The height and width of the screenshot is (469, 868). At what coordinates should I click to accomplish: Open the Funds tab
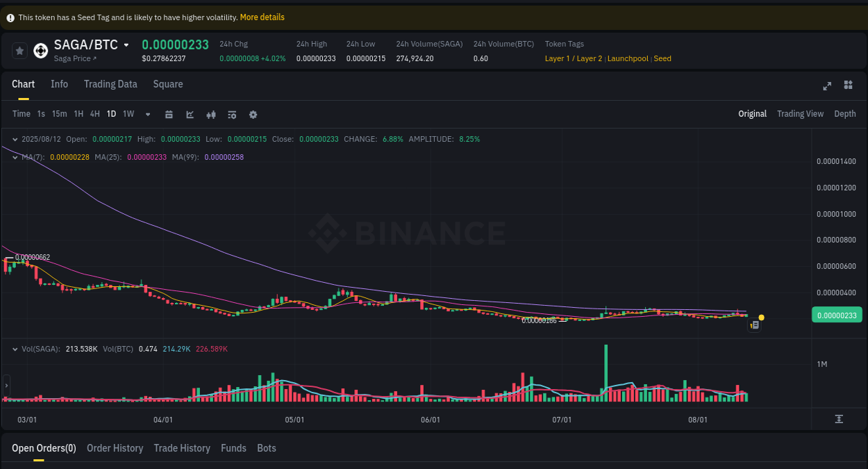[233, 448]
